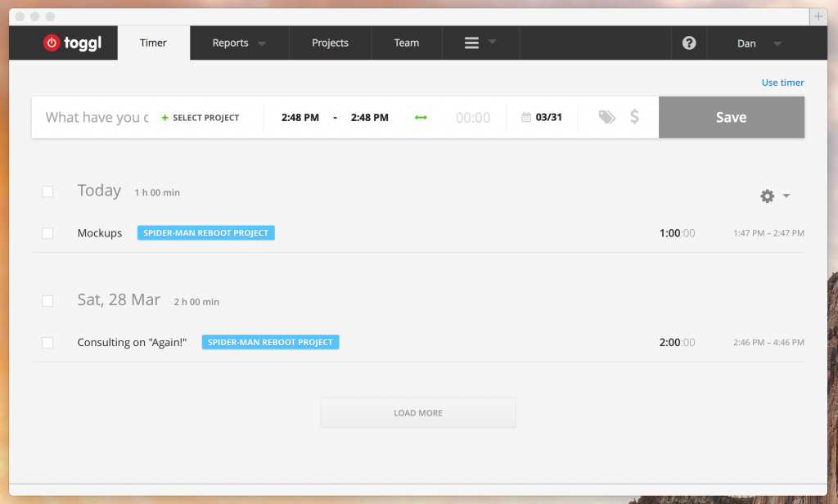The image size is (838, 504).
Task: Check the Consulting on "Again!" entry checkbox
Action: (x=47, y=343)
